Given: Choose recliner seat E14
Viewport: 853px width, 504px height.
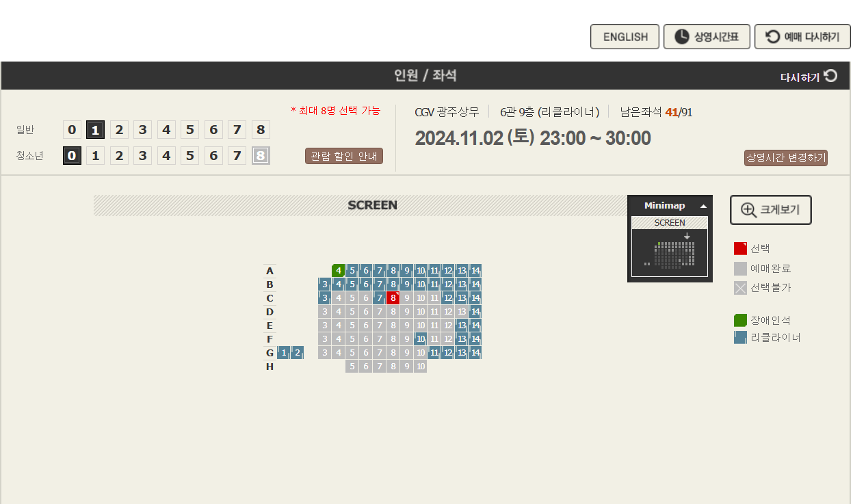Looking at the screenshot, I should [475, 326].
